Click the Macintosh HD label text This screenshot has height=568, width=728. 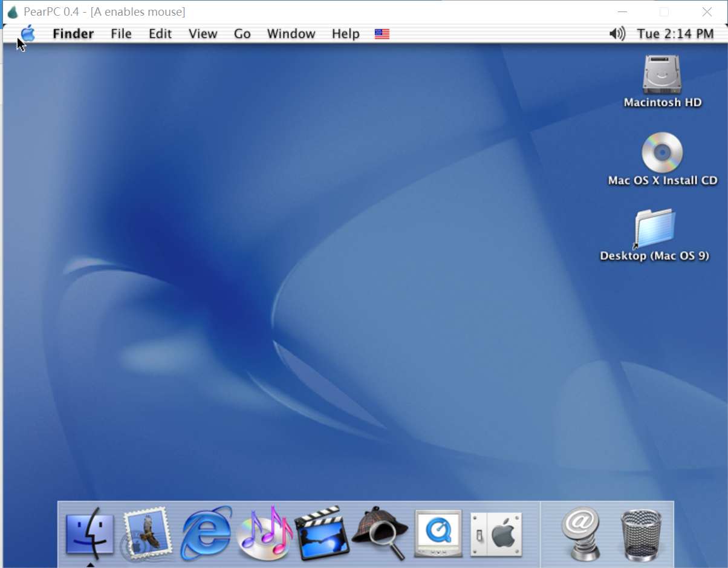(x=663, y=103)
